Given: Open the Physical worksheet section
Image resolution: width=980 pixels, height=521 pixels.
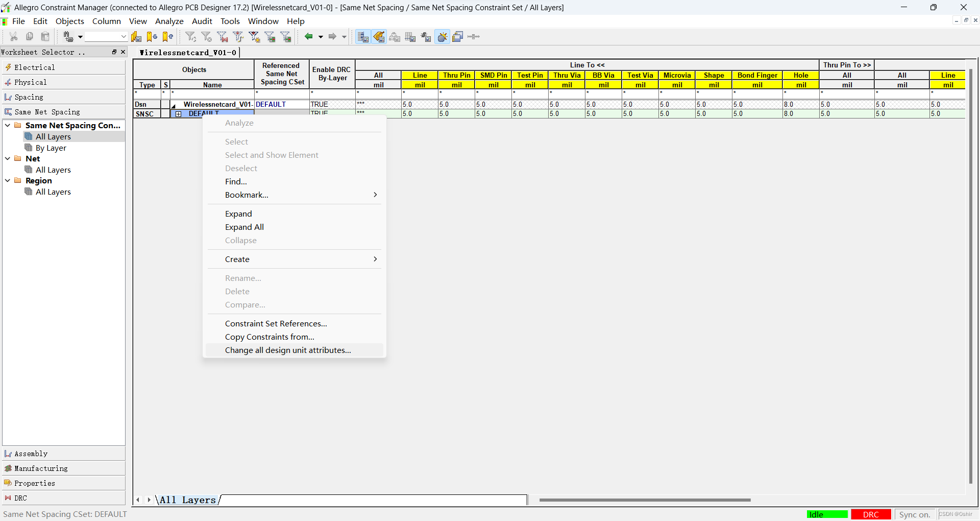Looking at the screenshot, I should [x=31, y=82].
